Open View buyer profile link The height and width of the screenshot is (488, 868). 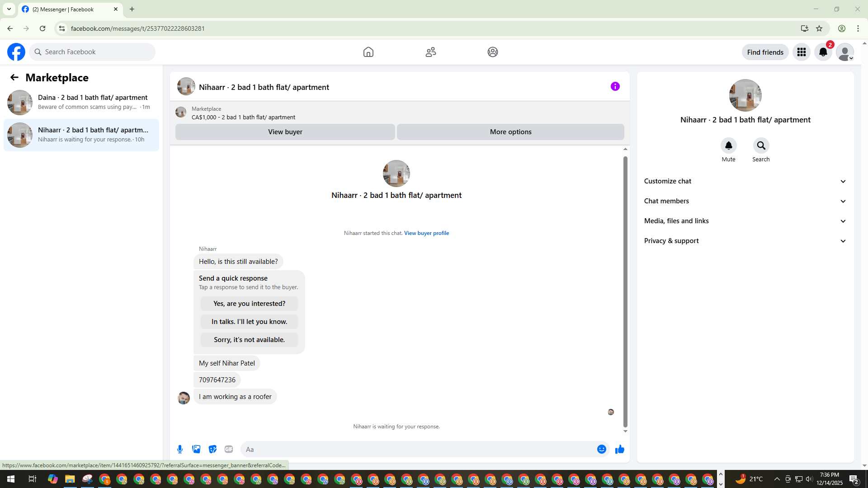(426, 233)
